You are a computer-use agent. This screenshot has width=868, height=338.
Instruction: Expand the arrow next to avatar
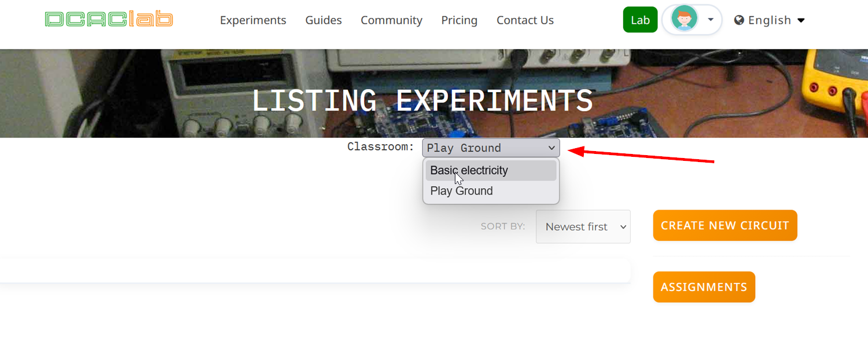(711, 20)
